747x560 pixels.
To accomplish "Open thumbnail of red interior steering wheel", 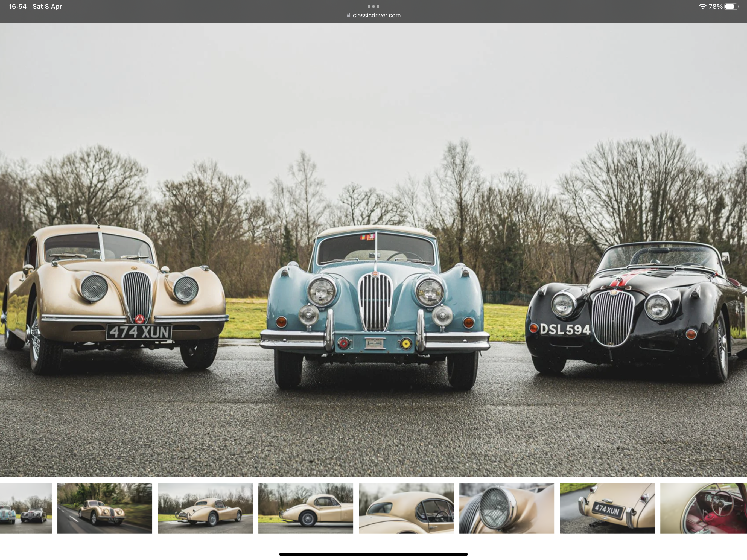I will pos(704,508).
